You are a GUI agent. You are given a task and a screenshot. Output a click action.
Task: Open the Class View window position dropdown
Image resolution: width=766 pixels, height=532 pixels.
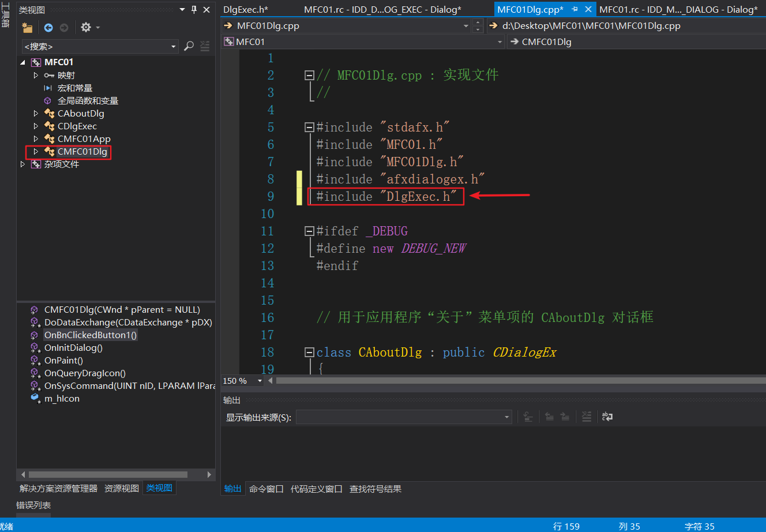[182, 10]
